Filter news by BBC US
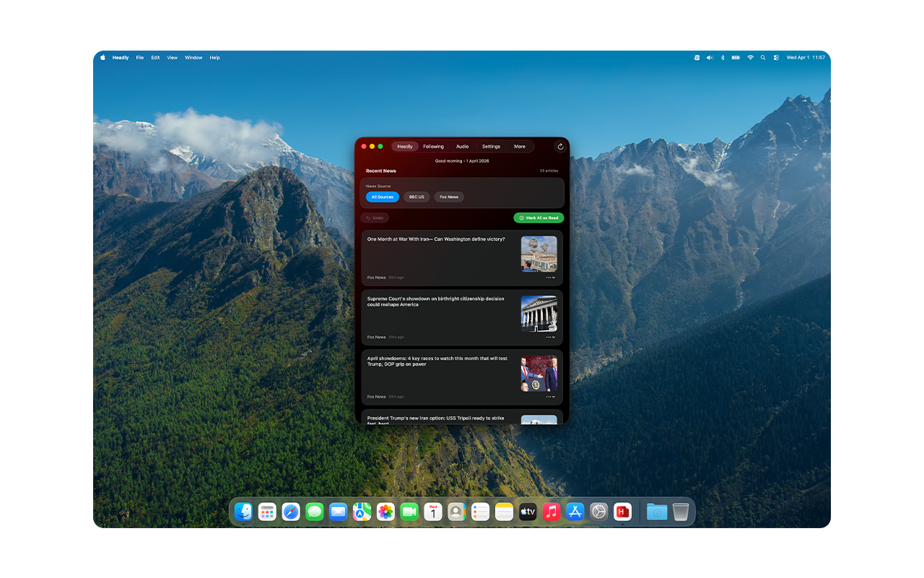924x578 pixels. click(417, 197)
